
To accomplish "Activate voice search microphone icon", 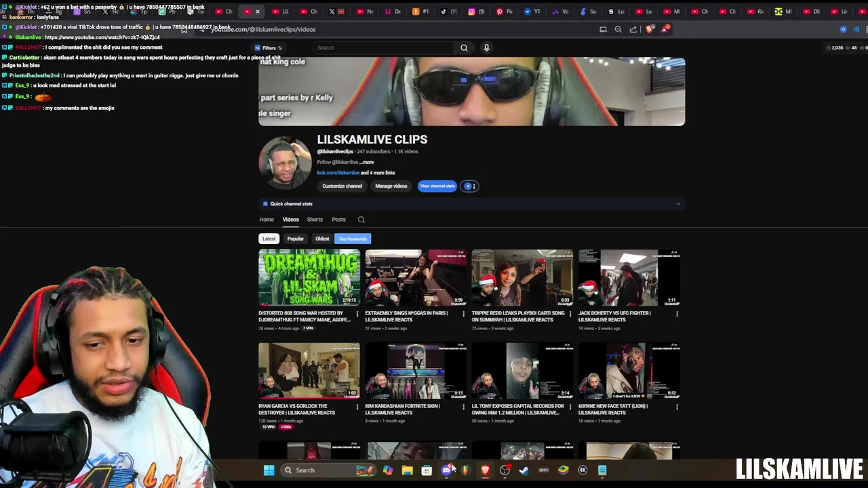I will click(486, 47).
